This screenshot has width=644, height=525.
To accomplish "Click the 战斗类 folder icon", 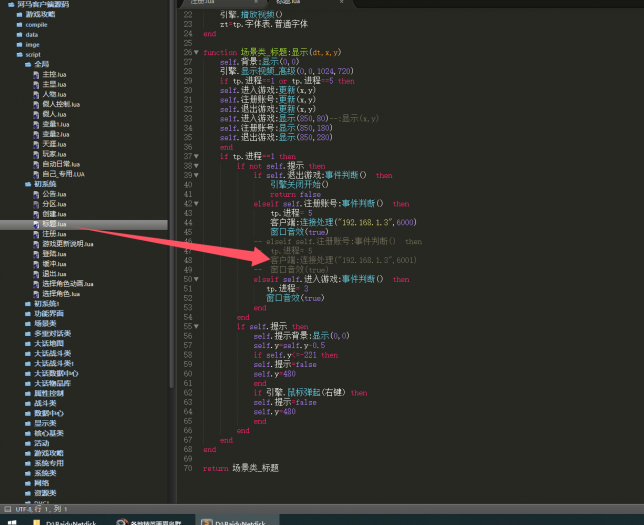I will point(27,402).
